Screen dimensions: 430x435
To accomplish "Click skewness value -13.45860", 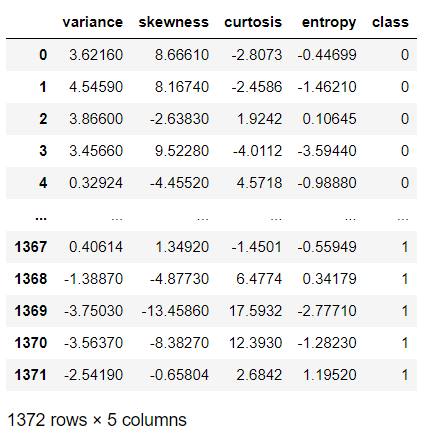I will pos(175,311).
